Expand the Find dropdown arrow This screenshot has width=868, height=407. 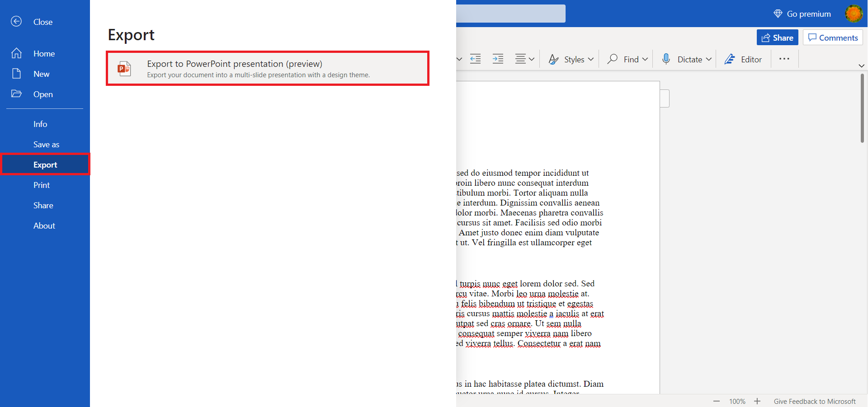coord(645,59)
